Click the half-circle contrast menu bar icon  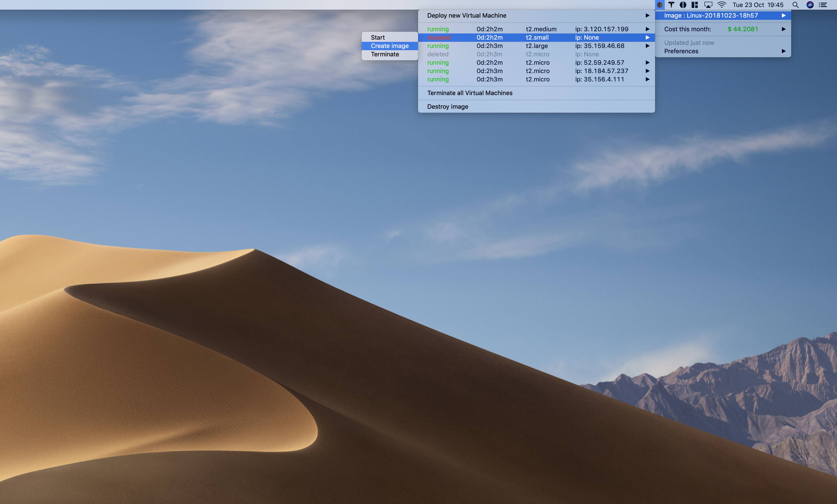pyautogui.click(x=683, y=5)
